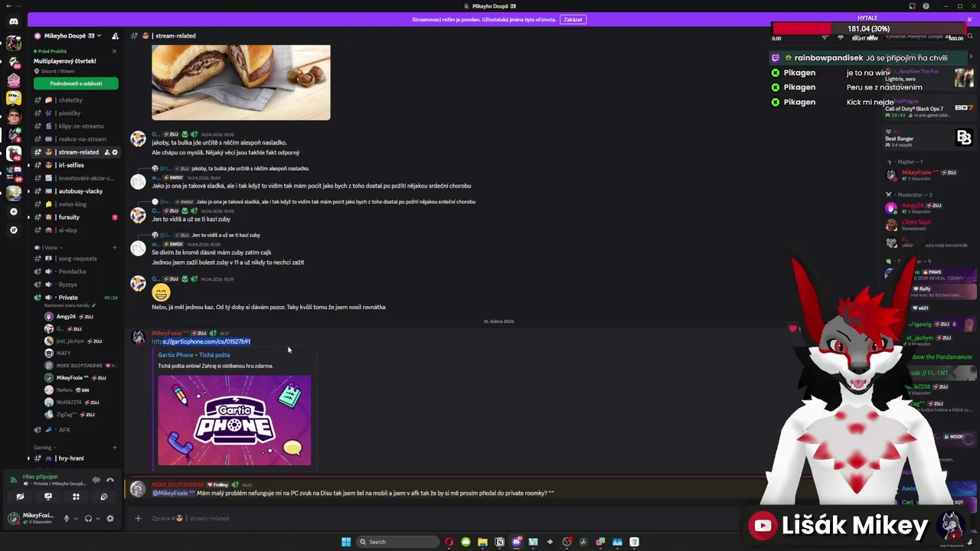Open microphone input options arrow
Screen dimensions: 980x551
[x=75, y=518]
